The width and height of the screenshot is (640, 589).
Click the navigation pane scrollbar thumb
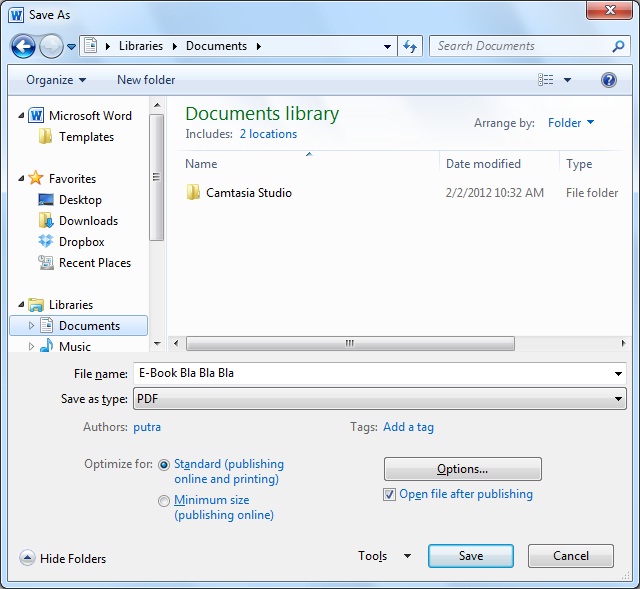156,178
